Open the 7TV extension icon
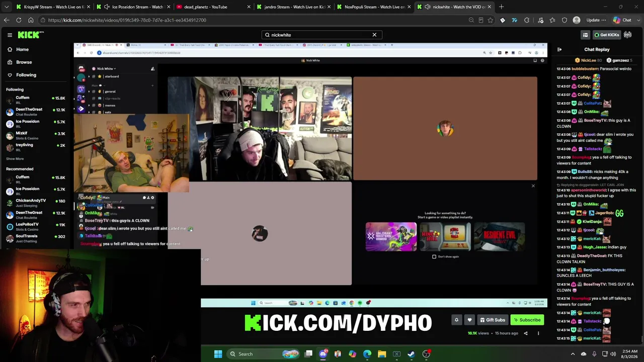The width and height of the screenshot is (644, 362). tap(514, 20)
